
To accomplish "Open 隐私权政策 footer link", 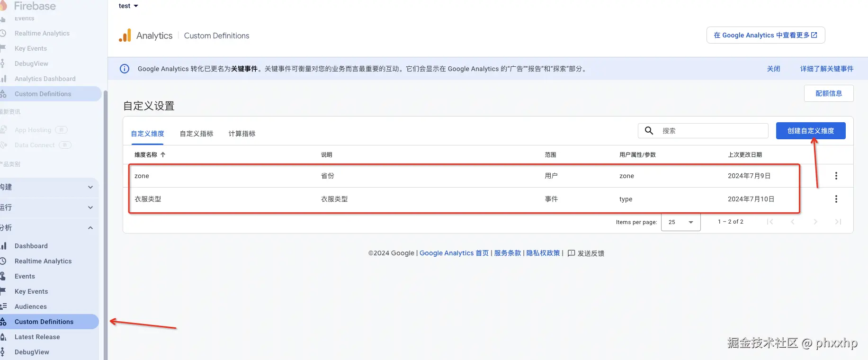I will pos(543,253).
